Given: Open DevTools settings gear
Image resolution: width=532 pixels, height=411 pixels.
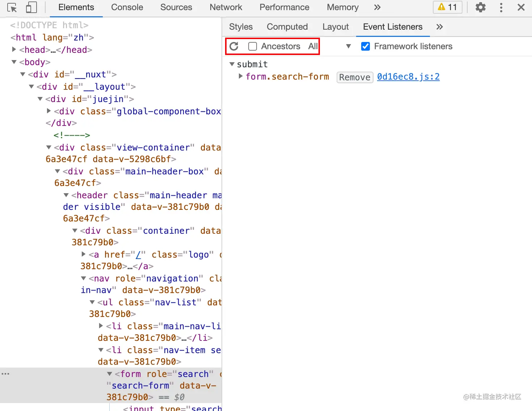Looking at the screenshot, I should pos(480,7).
